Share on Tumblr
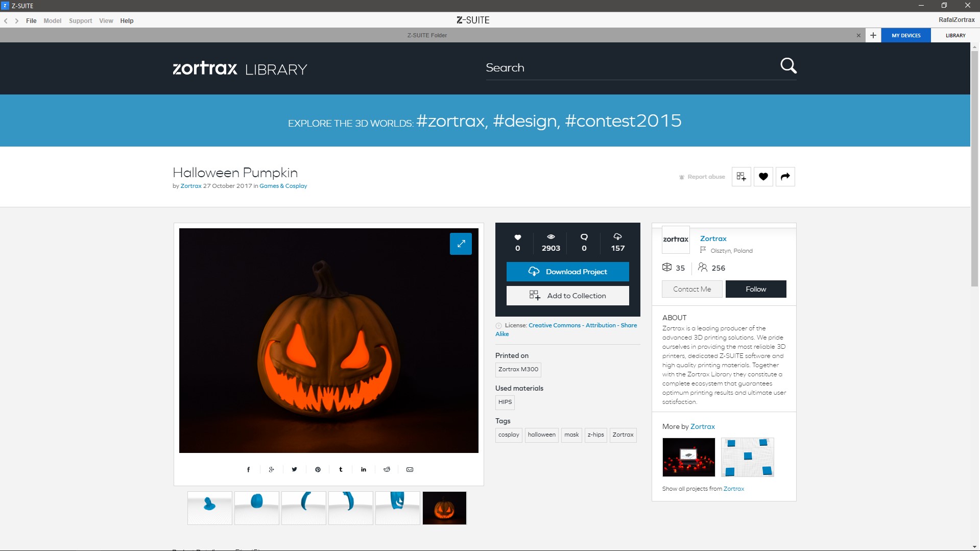Image resolution: width=980 pixels, height=551 pixels. point(341,470)
